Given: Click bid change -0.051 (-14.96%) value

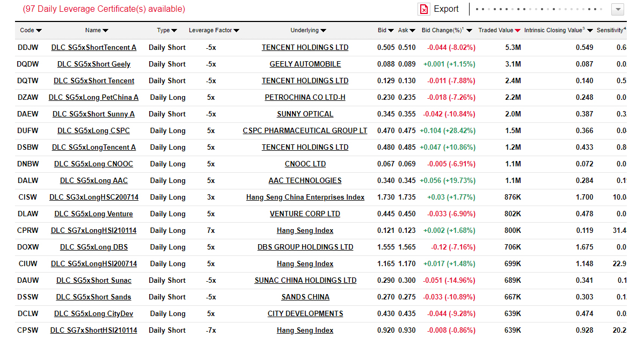Looking at the screenshot, I should pos(450,281).
